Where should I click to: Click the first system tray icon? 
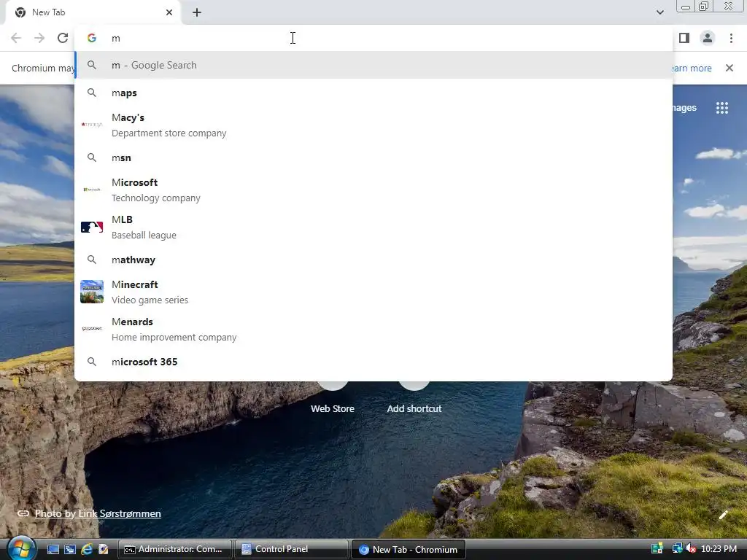(657, 549)
